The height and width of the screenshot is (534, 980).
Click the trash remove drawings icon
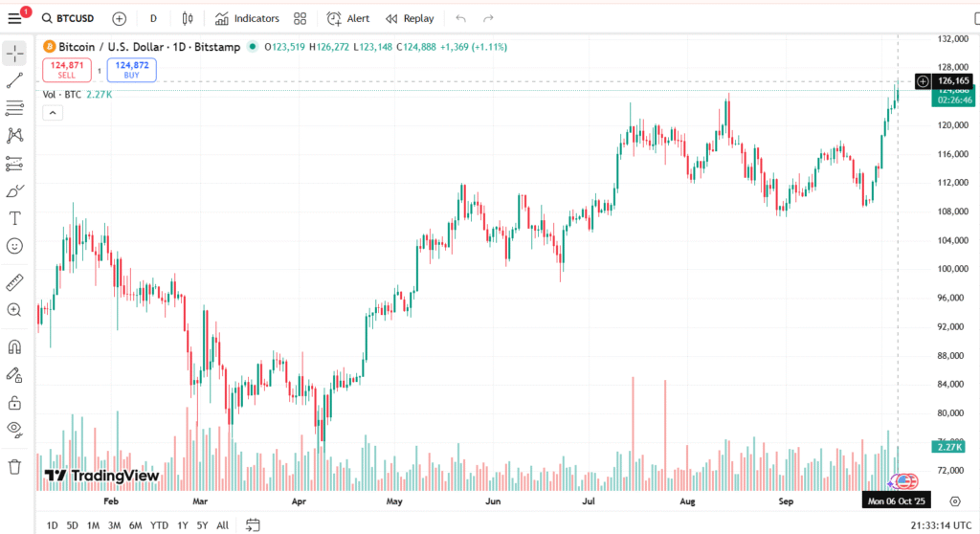click(14, 467)
